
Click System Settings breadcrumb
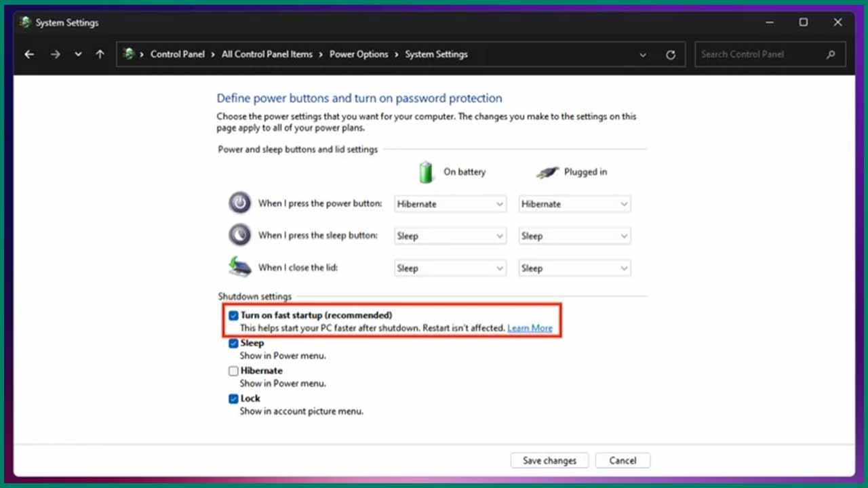click(x=436, y=54)
